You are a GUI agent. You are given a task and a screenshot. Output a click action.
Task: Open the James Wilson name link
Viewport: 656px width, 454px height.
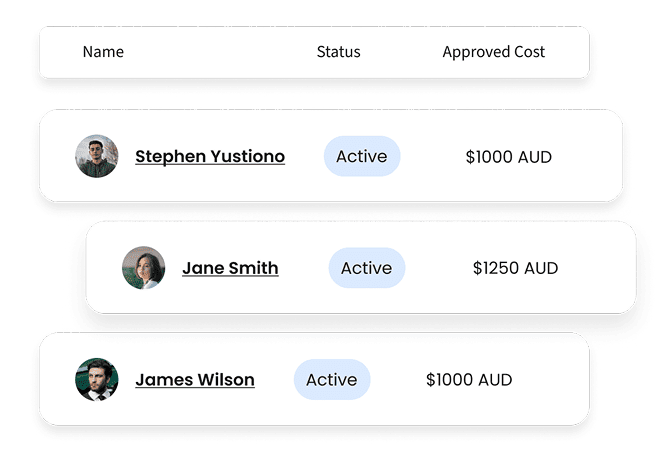click(x=195, y=380)
